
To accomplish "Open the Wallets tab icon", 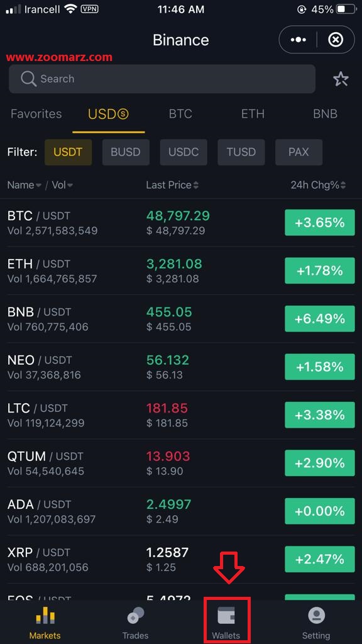I will tap(226, 616).
